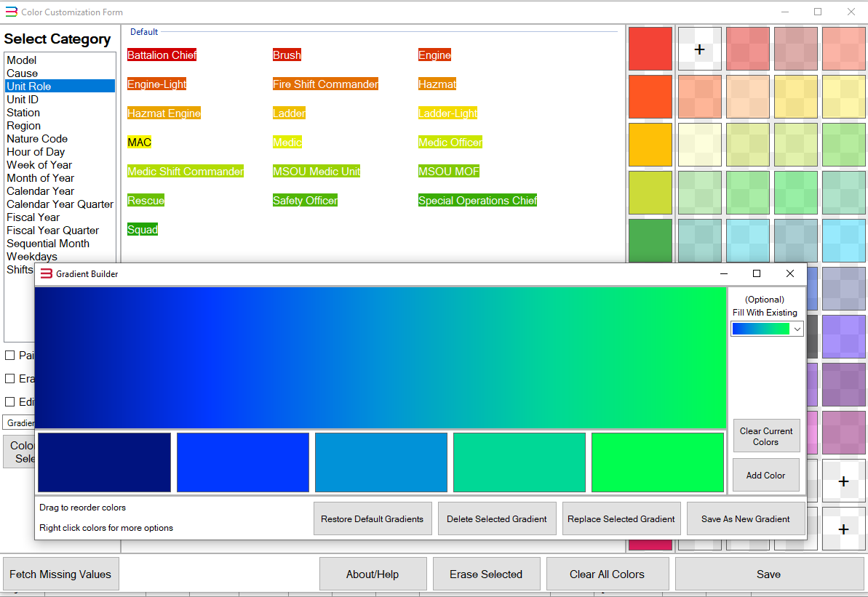The width and height of the screenshot is (868, 597).
Task: Choose the solid green palette swatch
Action: [650, 240]
